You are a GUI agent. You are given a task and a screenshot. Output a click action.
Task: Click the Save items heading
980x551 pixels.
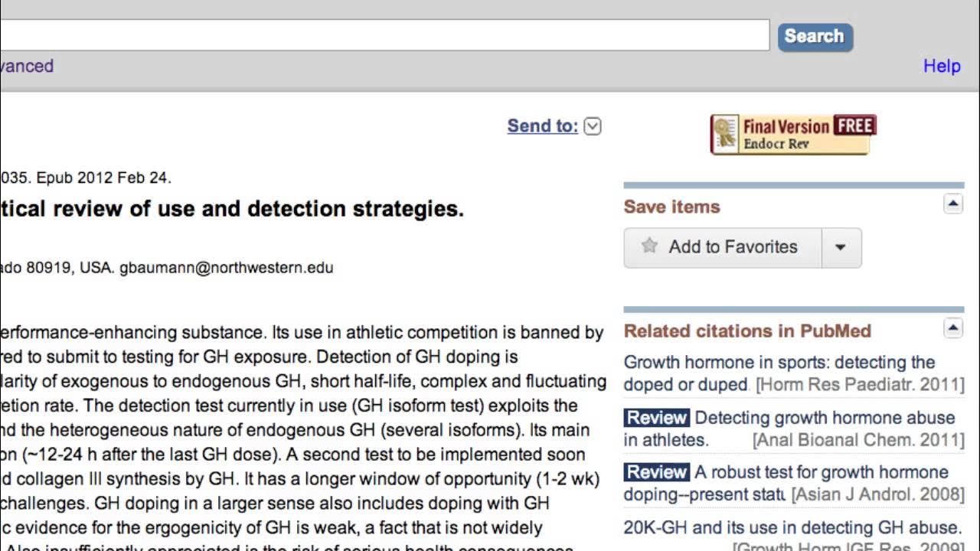(671, 207)
